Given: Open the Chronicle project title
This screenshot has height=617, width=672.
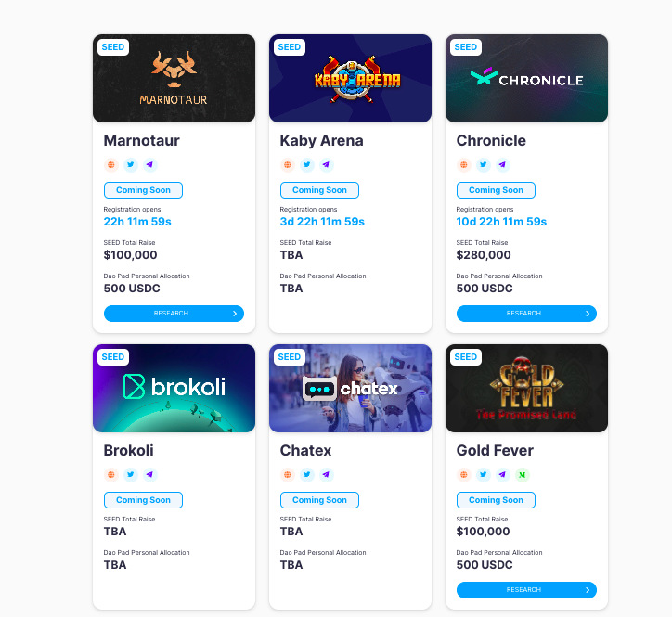Looking at the screenshot, I should click(491, 141).
